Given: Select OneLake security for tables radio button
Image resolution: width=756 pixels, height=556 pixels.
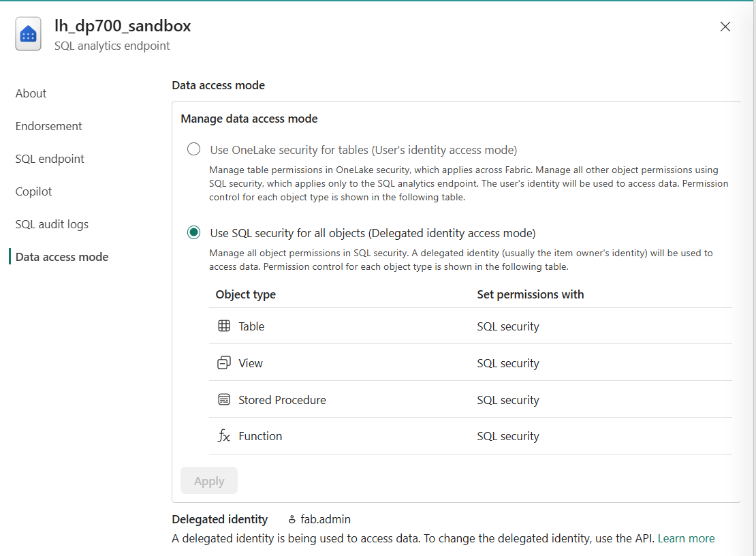Looking at the screenshot, I should coord(194,149).
